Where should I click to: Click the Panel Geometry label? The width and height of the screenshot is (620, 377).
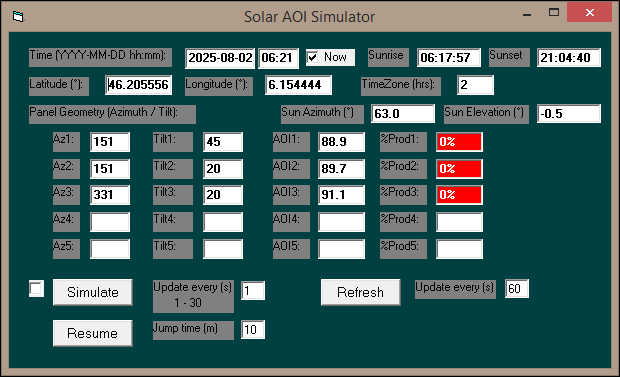[112, 114]
